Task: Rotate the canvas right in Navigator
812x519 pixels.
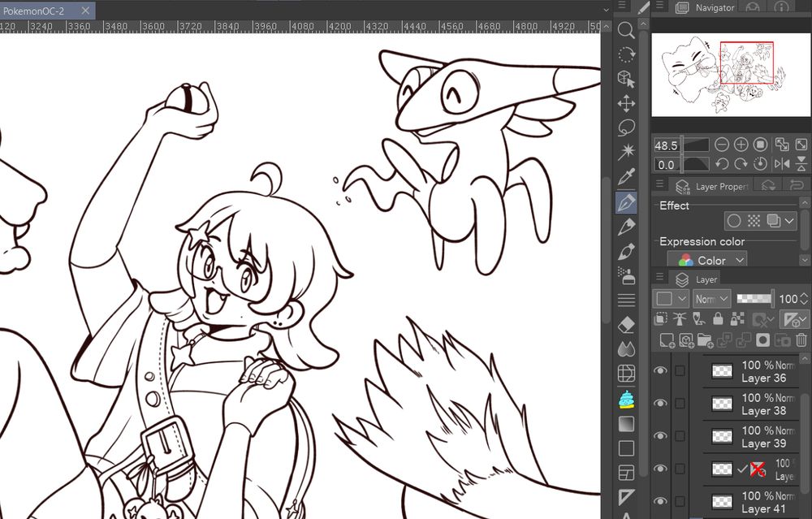Action: coord(741,164)
